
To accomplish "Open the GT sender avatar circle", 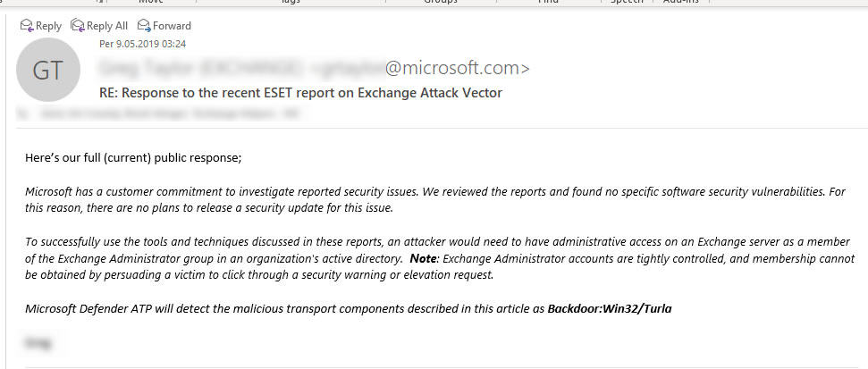I will 48,70.
